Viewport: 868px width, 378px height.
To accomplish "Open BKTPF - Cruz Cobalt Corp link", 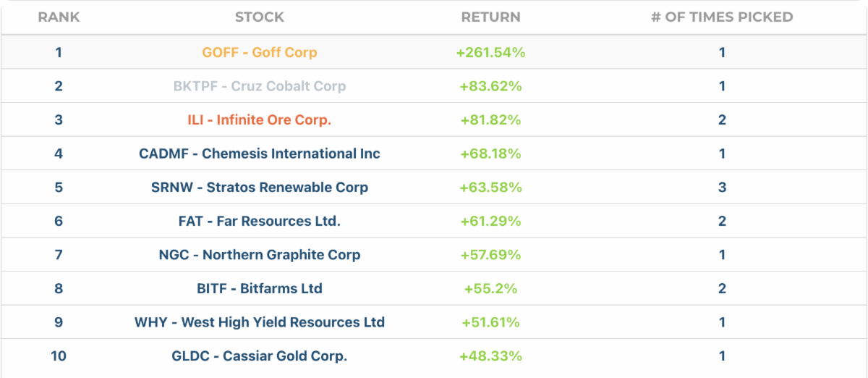I will 260,86.
